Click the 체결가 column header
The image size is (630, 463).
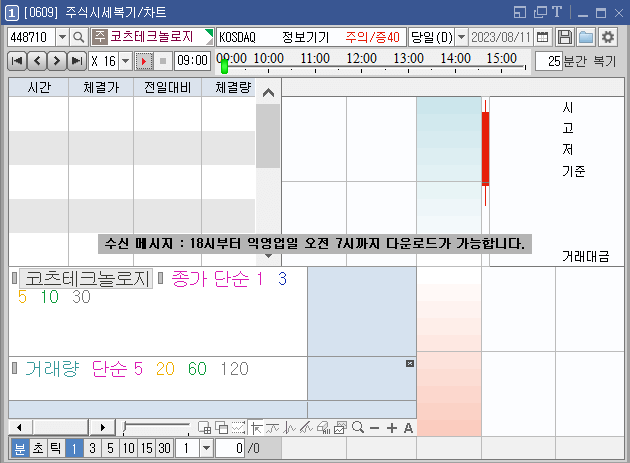tap(101, 88)
